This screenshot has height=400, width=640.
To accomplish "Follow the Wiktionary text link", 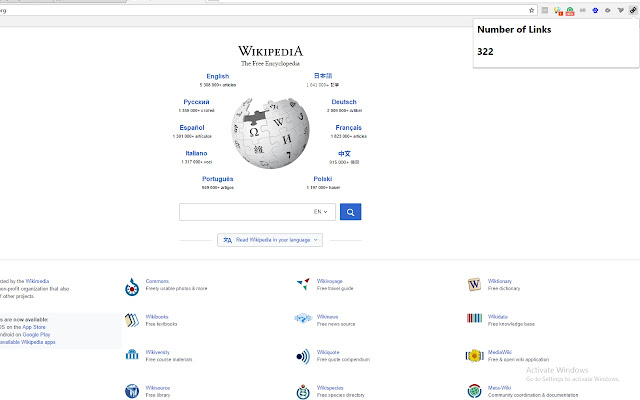I will [500, 281].
